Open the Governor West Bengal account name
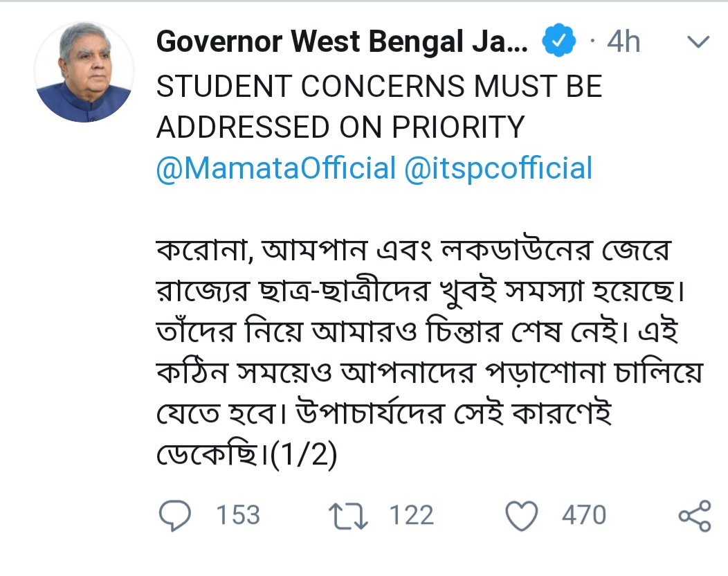 coord(342,43)
